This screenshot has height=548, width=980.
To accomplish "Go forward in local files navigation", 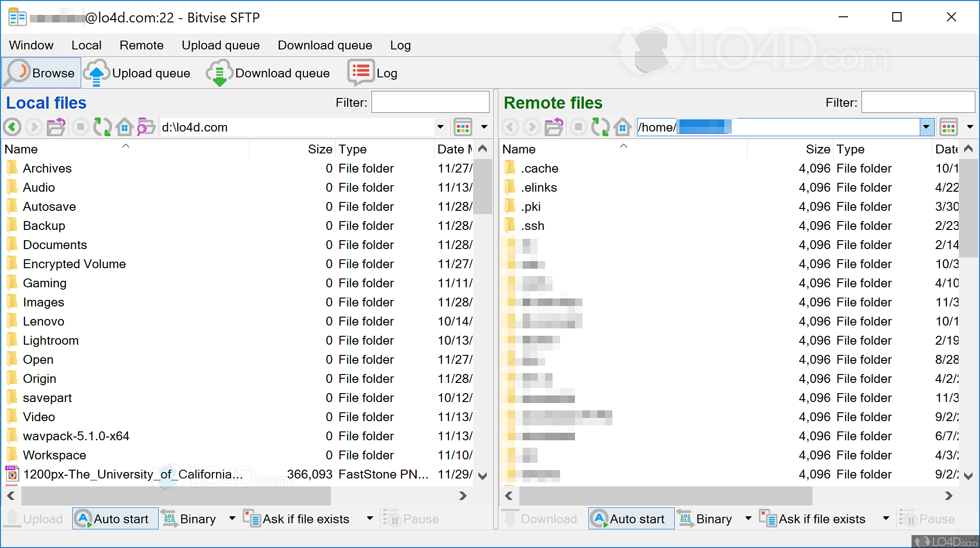I will [34, 127].
